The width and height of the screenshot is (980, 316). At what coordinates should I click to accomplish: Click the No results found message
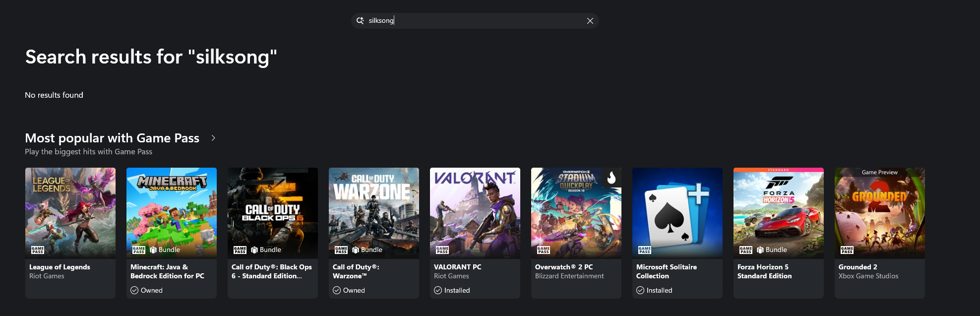click(54, 95)
